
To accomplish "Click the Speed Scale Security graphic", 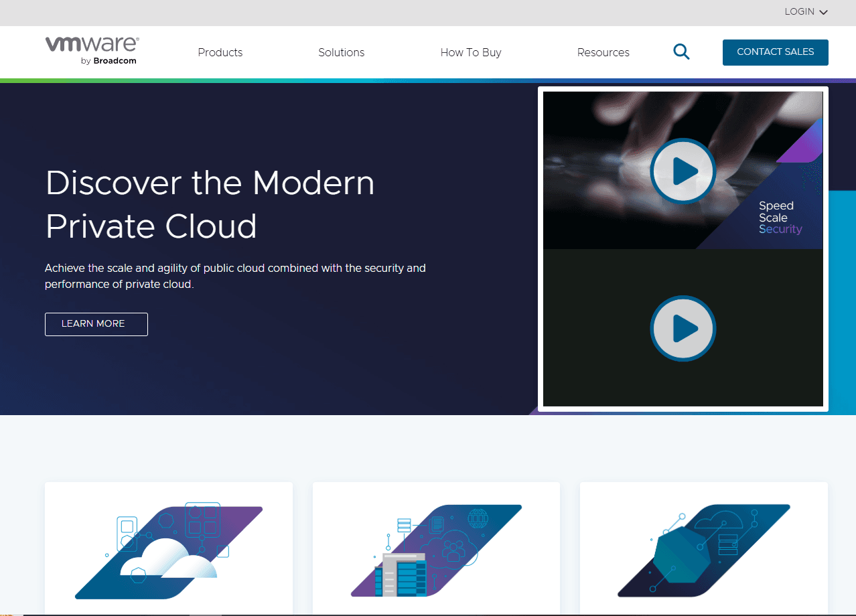I will click(780, 218).
